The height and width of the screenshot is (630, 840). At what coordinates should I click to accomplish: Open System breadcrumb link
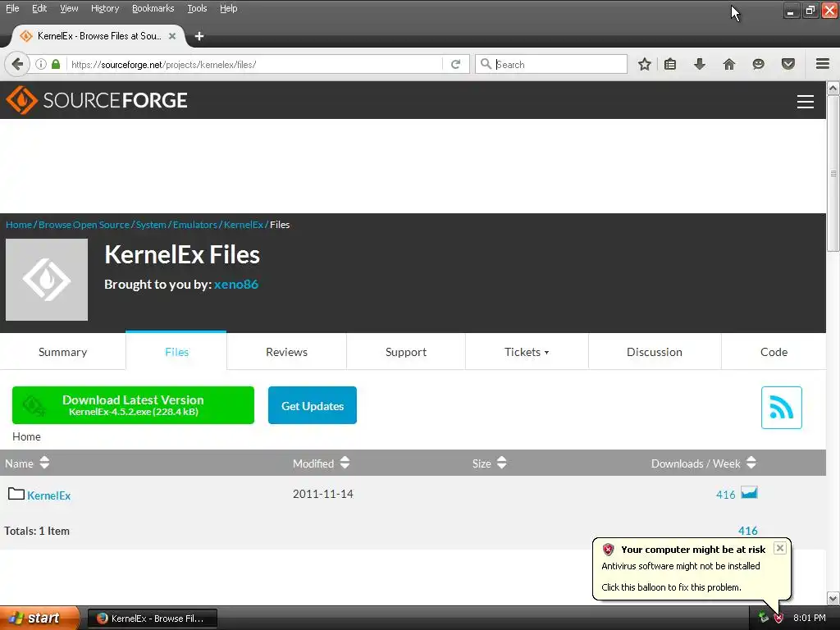tap(151, 225)
